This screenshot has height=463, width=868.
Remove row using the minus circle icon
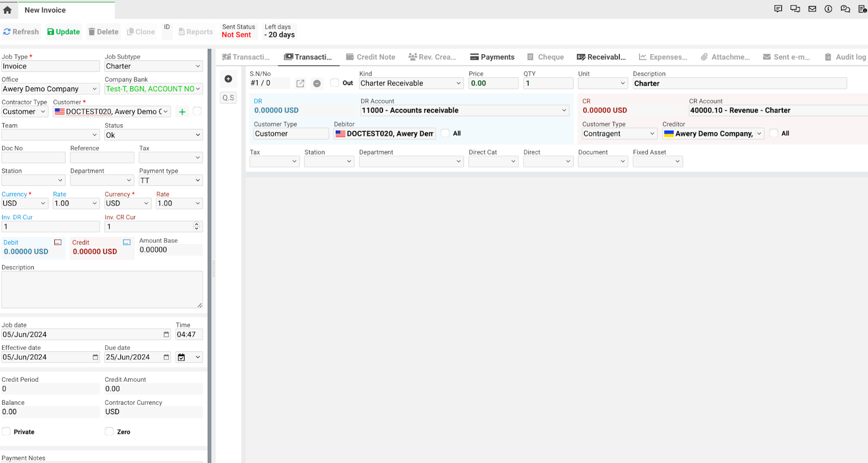click(x=317, y=83)
